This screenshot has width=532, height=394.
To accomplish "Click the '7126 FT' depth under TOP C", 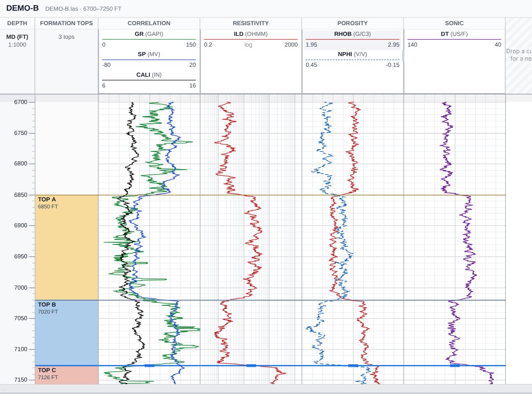I will [48, 377].
